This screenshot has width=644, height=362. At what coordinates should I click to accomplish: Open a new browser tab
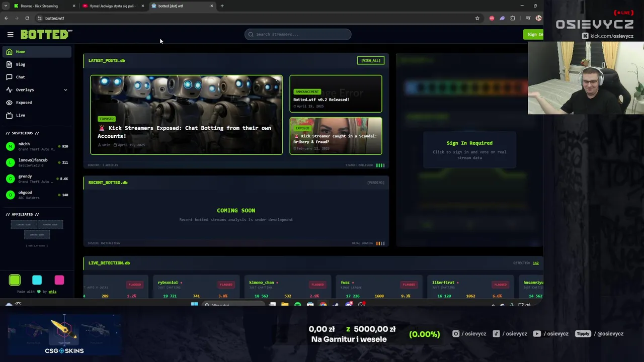[x=222, y=6]
